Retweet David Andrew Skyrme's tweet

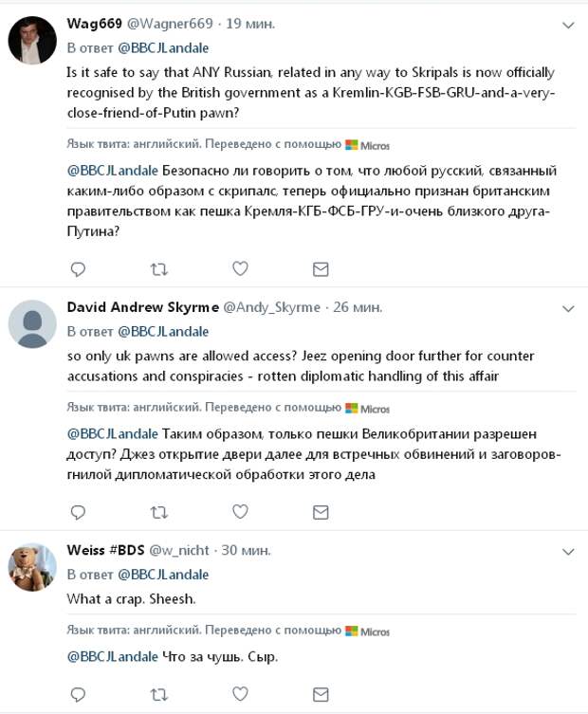coord(159,513)
